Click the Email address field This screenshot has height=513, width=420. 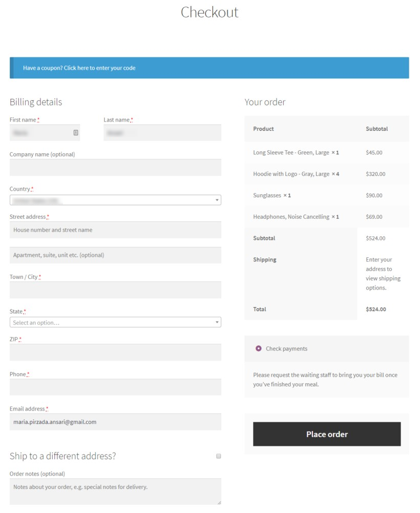(x=115, y=422)
